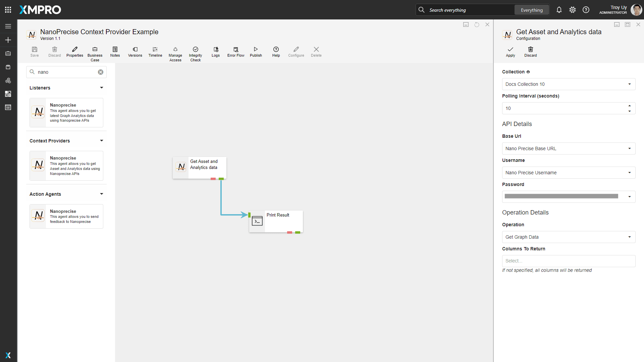Increase the polling interval value

(630, 106)
